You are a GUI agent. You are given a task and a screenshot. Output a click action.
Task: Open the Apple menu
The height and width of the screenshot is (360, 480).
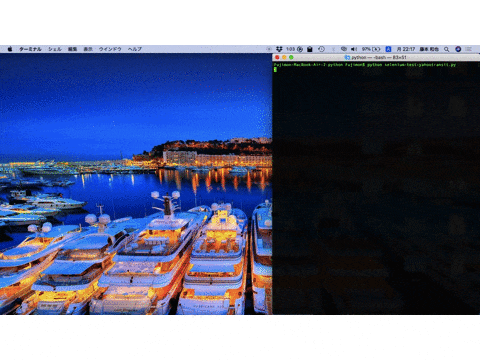point(10,49)
